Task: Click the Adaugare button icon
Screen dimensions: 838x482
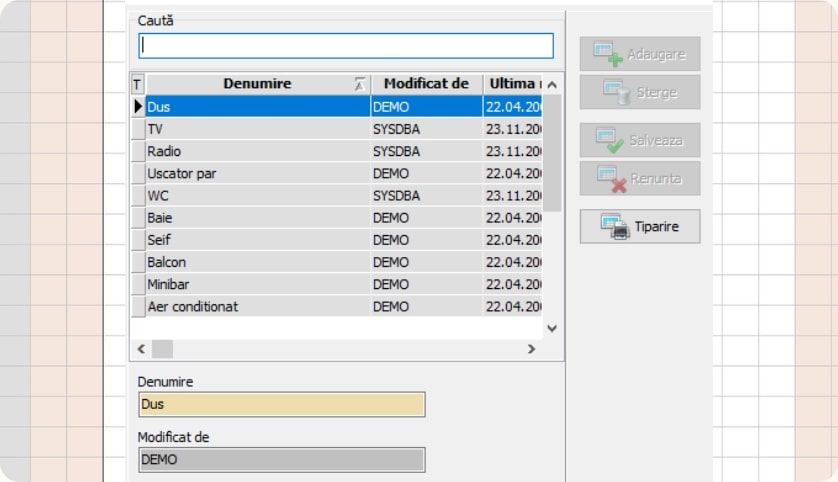Action: [x=608, y=54]
